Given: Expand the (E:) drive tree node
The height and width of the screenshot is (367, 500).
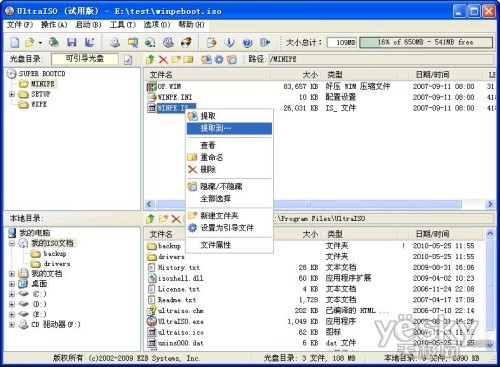Looking at the screenshot, I should [x=12, y=314].
